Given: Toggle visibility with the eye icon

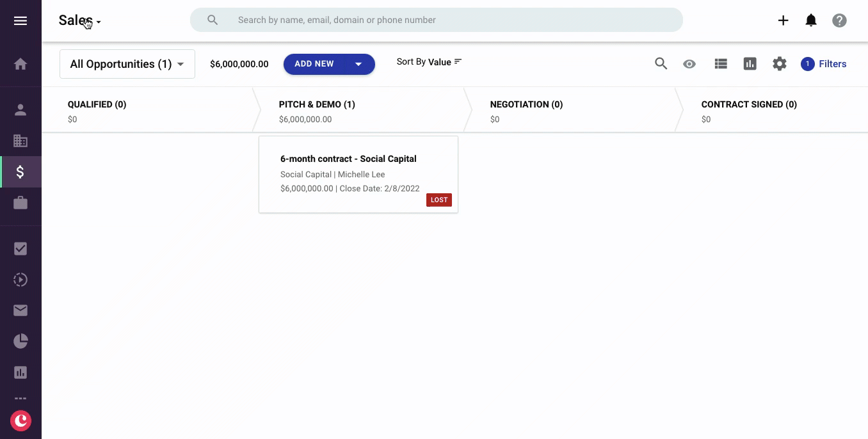Looking at the screenshot, I should [689, 64].
